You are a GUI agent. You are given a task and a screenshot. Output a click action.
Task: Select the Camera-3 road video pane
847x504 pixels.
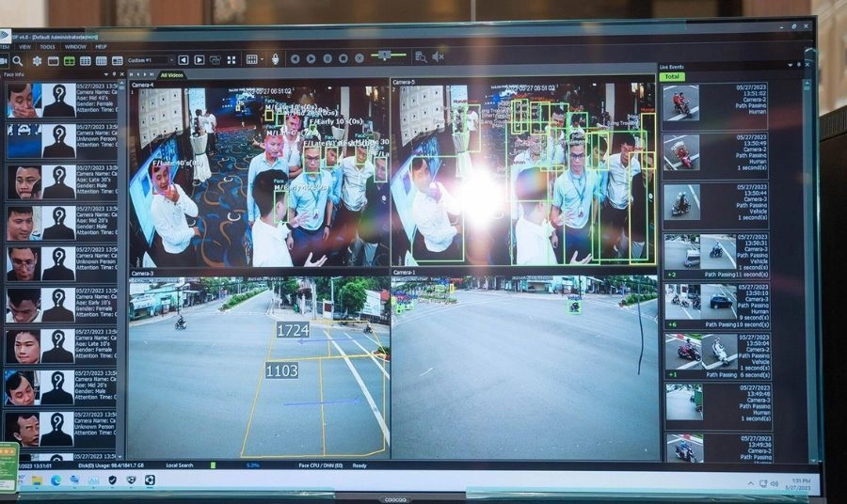click(x=259, y=364)
